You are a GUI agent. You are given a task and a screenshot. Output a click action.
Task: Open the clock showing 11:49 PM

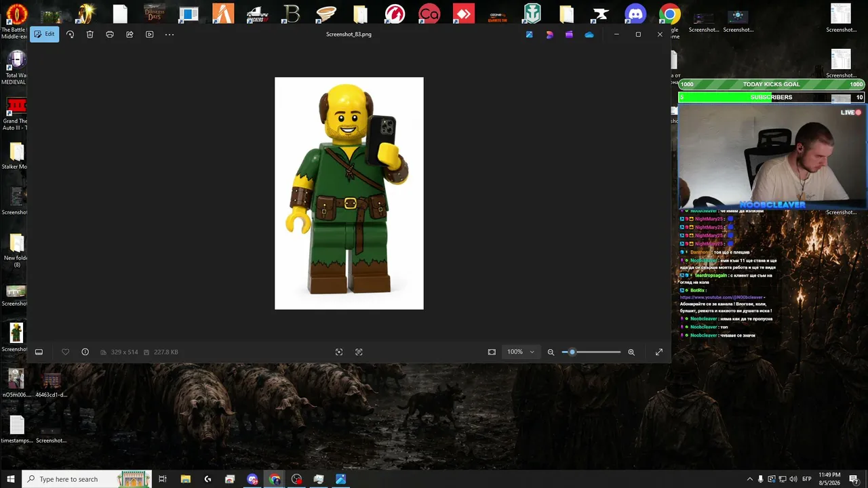point(830,479)
